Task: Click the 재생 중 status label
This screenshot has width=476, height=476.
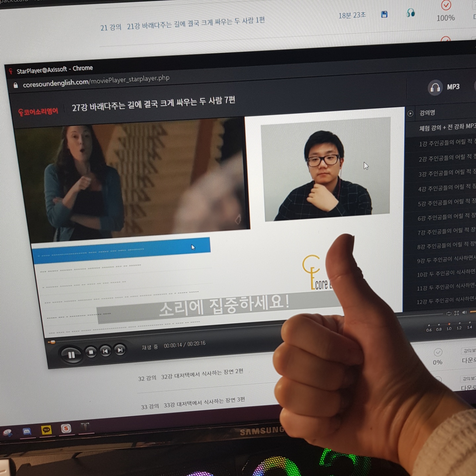Action: 150,347
